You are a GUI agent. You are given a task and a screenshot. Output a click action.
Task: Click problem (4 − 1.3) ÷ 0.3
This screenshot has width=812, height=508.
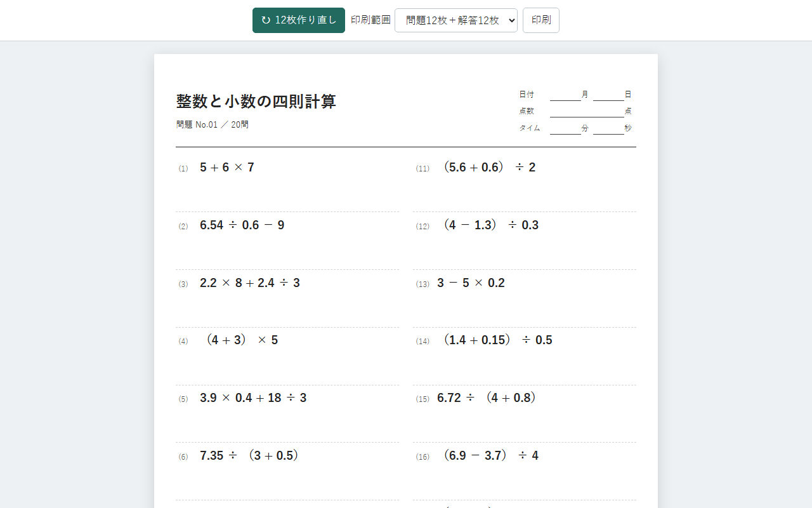[491, 225]
